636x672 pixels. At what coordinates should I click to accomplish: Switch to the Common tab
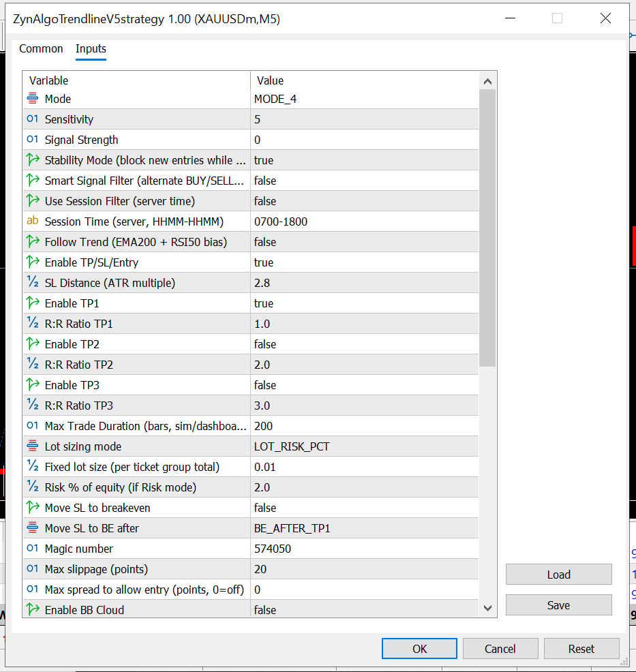[41, 49]
